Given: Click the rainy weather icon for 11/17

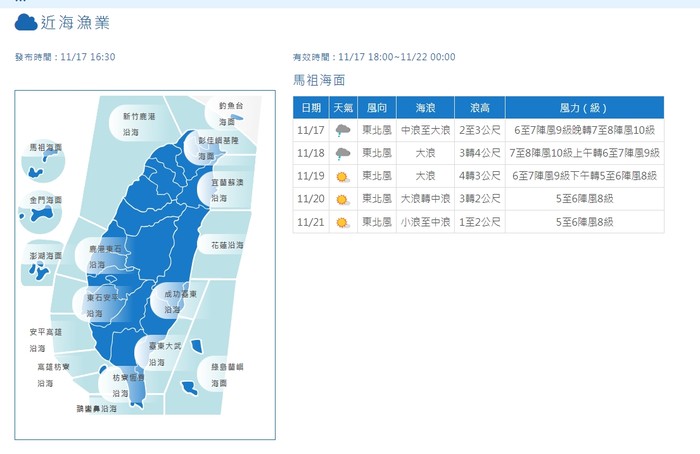Looking at the screenshot, I should coord(343,130).
